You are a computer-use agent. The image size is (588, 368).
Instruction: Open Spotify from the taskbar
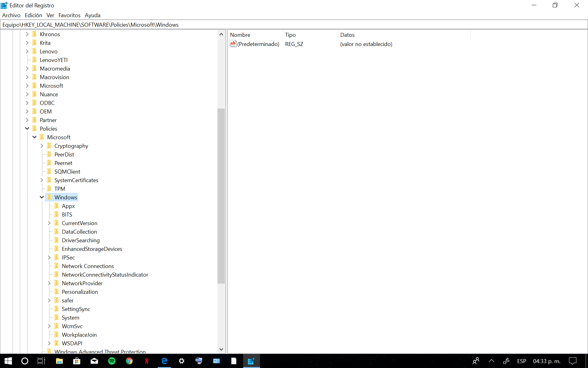[x=112, y=361]
